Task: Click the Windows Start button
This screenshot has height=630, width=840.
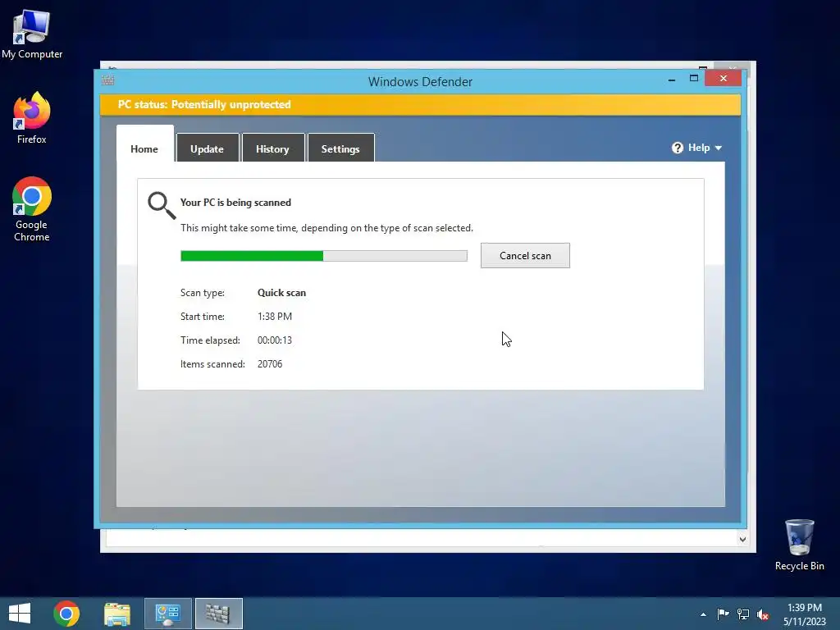Action: [20, 614]
